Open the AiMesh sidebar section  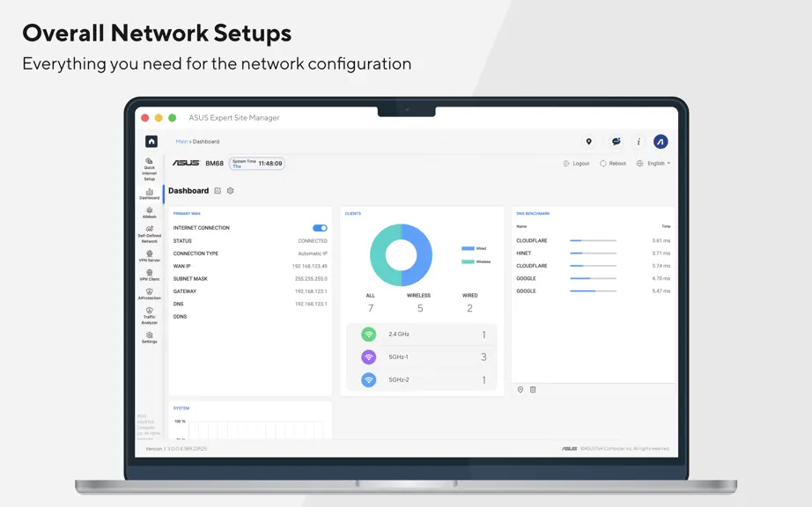click(149, 213)
